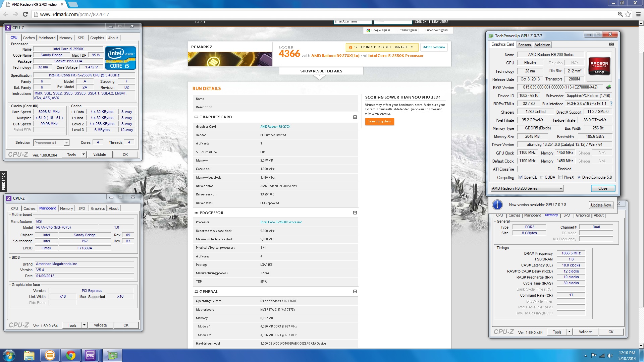
Task: Click the Steam sign in link
Action: (x=408, y=30)
